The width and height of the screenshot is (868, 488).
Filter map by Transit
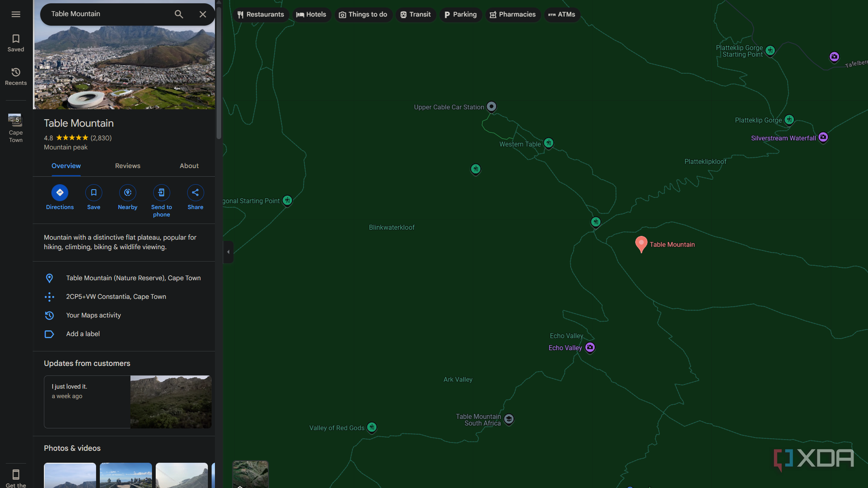tap(416, 14)
